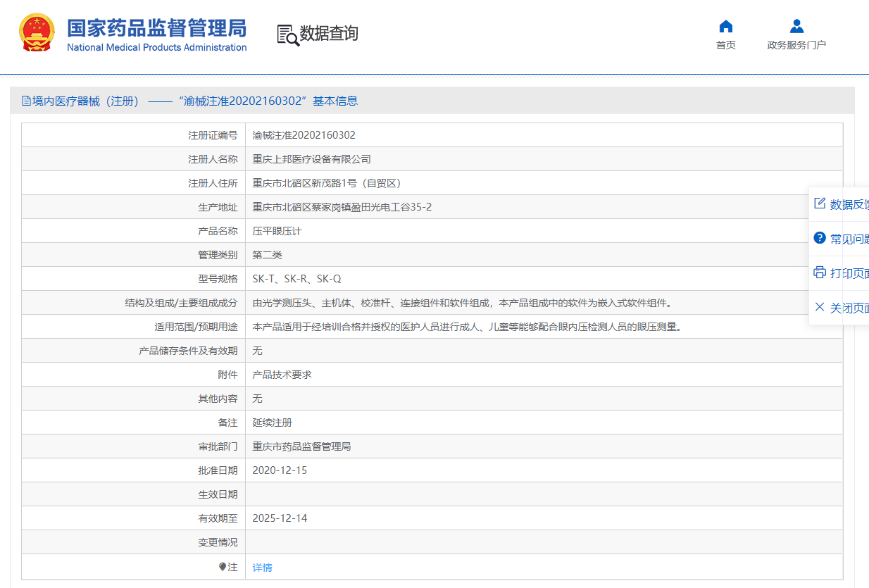The image size is (869, 588).
Task: Click the 产品技术要求 attachment value
Action: click(282, 375)
